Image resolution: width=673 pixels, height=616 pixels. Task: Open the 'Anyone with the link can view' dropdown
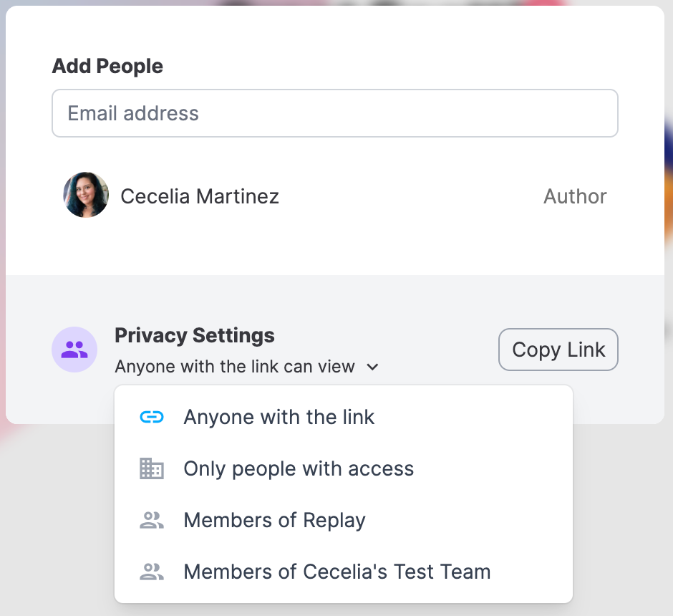(247, 367)
